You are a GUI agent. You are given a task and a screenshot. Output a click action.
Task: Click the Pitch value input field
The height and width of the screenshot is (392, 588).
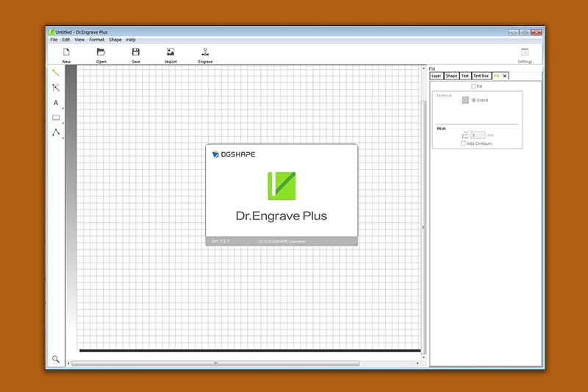click(477, 135)
